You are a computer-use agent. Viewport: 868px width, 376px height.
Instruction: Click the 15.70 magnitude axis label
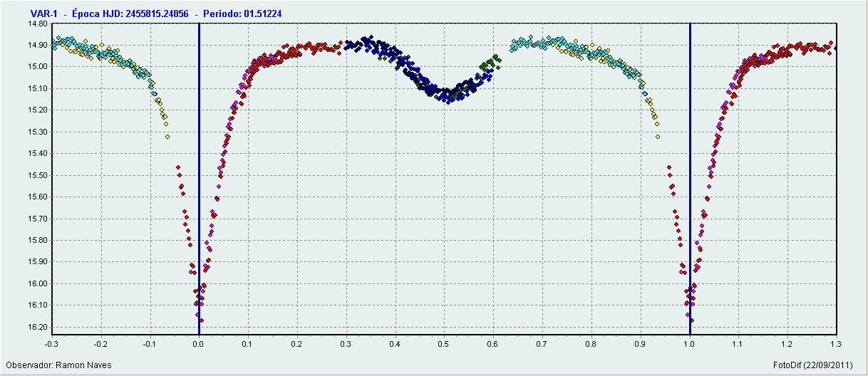[x=38, y=219]
